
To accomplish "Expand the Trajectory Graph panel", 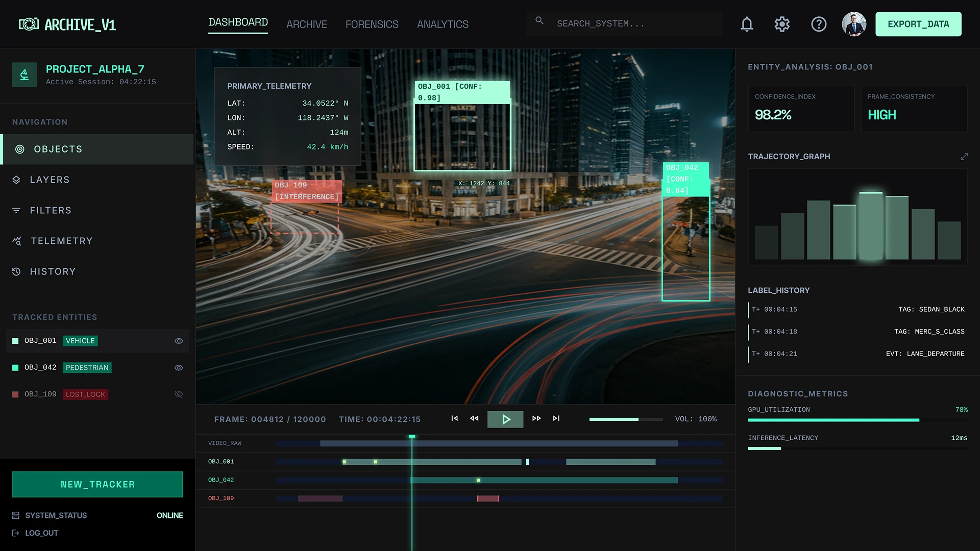I will 964,157.
